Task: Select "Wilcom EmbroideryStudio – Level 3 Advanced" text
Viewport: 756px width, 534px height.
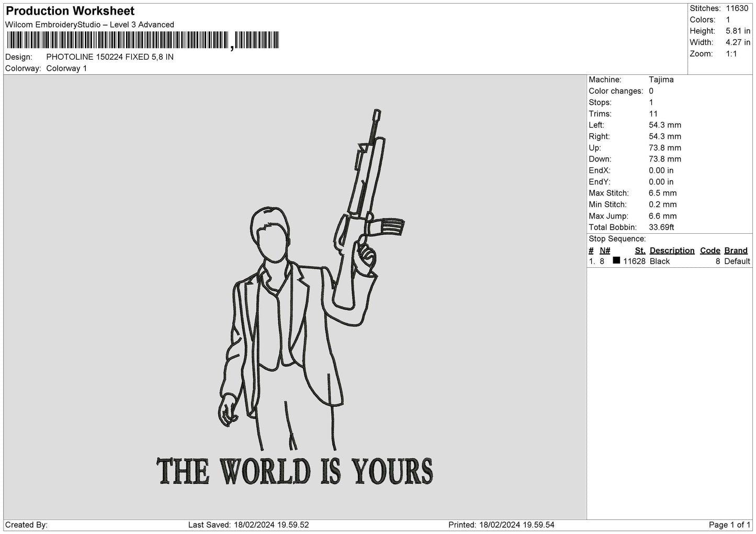Action: (89, 25)
